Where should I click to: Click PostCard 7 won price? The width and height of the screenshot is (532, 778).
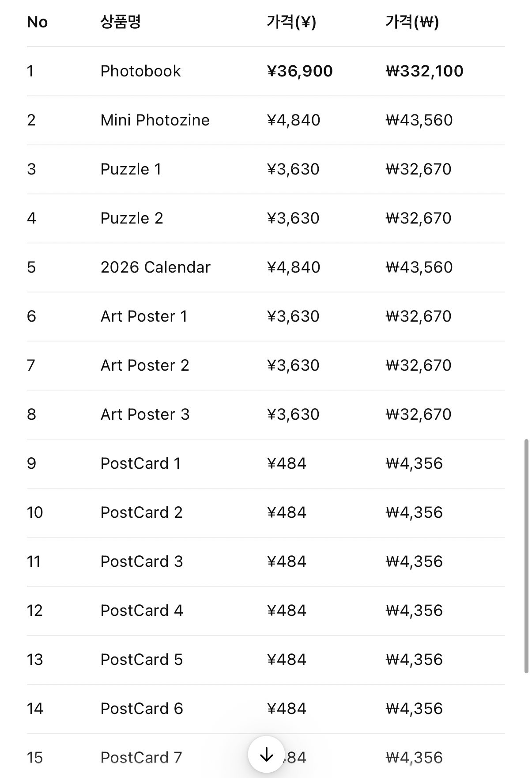(414, 758)
